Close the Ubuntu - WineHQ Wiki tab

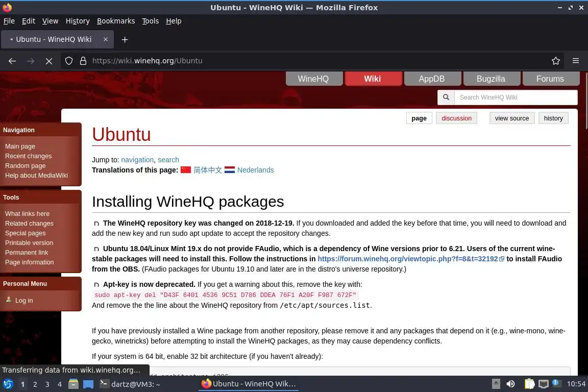click(106, 39)
